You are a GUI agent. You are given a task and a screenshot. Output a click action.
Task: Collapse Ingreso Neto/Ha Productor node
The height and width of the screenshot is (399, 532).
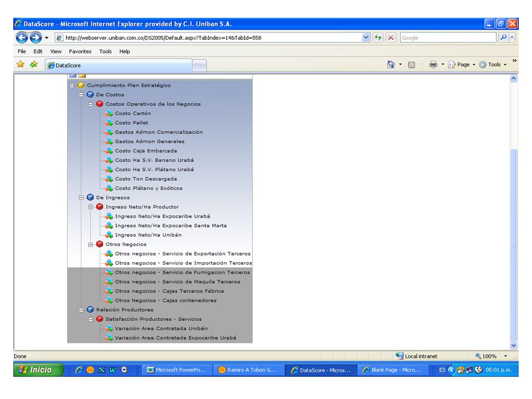coord(90,207)
